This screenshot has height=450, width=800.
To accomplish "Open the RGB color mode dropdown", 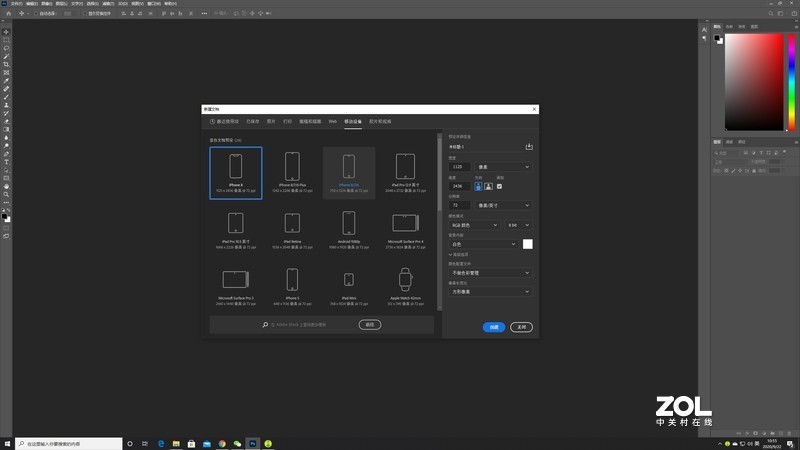I will point(474,225).
